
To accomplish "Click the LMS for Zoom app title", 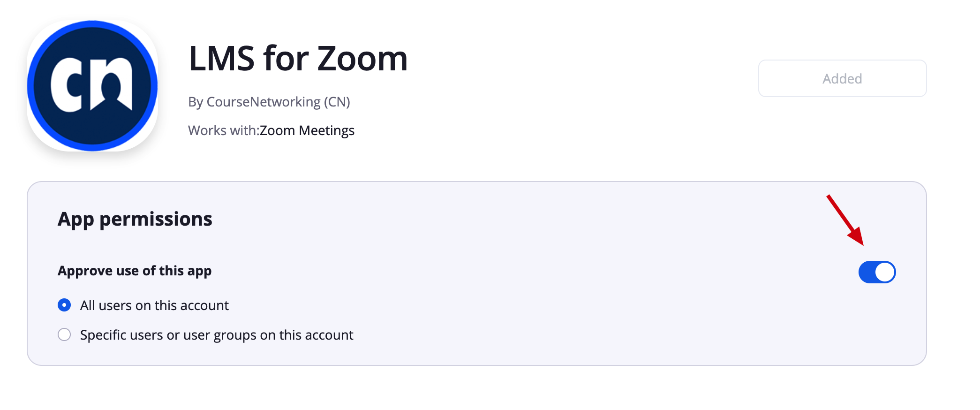I will [x=298, y=59].
